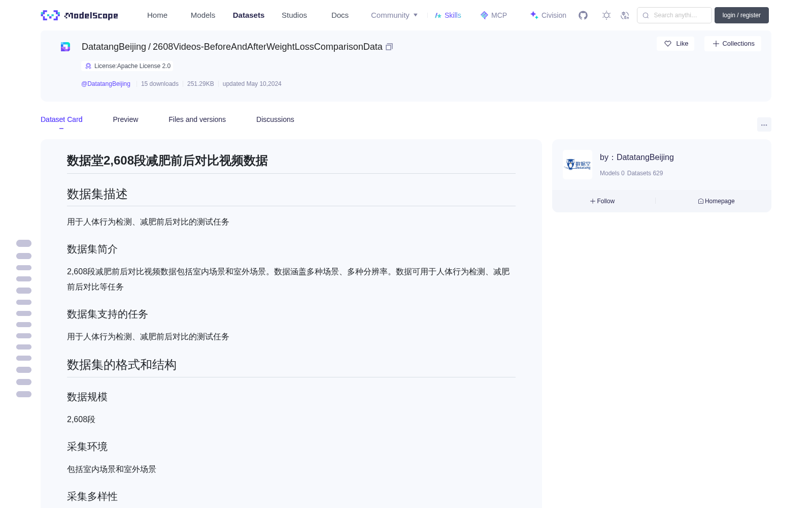Click the main title 数据堂2,608段减肥前后对比视频数据
Screen dimensions: 812x508
click(167, 161)
